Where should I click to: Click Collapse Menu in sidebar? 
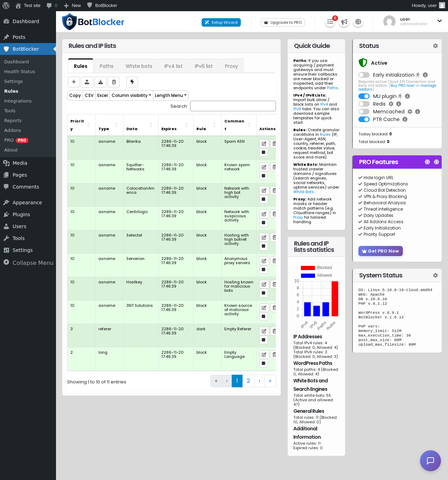(x=28, y=263)
